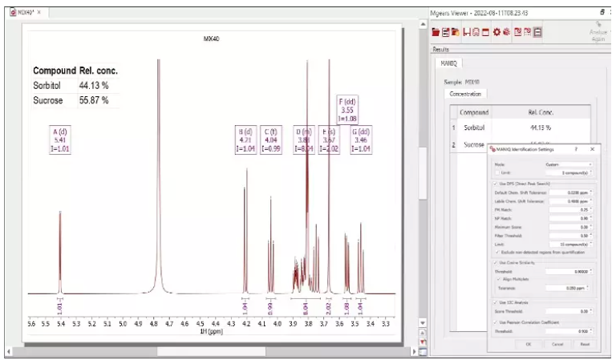Click the red window icon beside the database icon

(486, 32)
